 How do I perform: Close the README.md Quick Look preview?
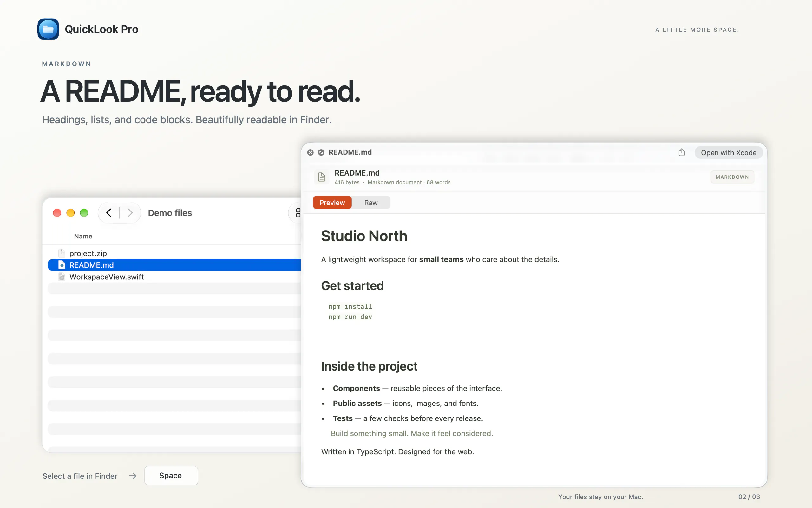[x=311, y=152]
